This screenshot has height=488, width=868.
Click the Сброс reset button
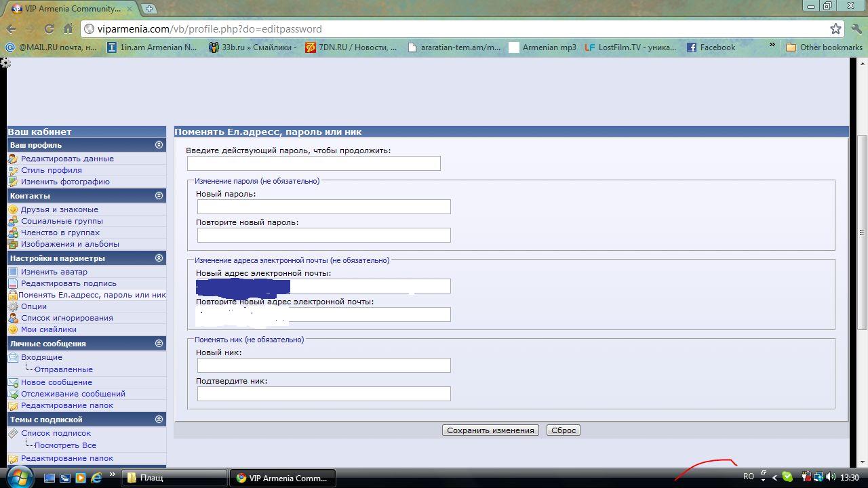[x=563, y=430]
